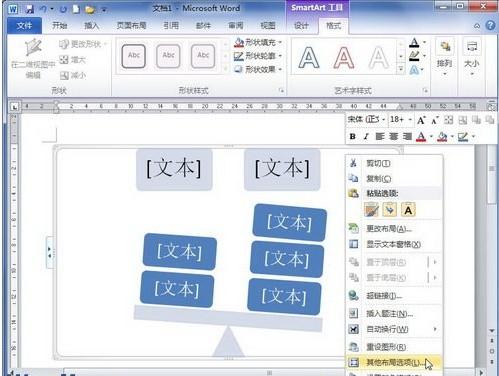This screenshot has height=376, width=499.
Task: Choose Keep Source Formatting paste option
Action: pos(371,210)
